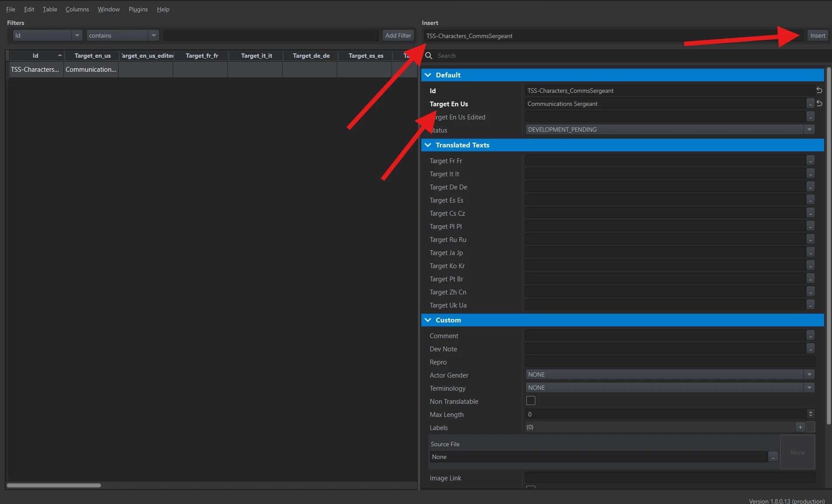
Task: Focus the Target En Us Edited input
Action: point(665,116)
